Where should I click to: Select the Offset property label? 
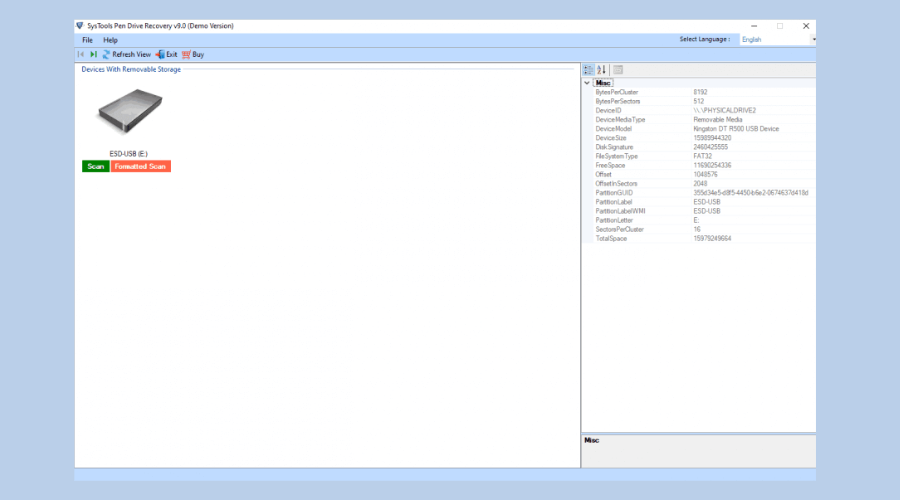603,175
